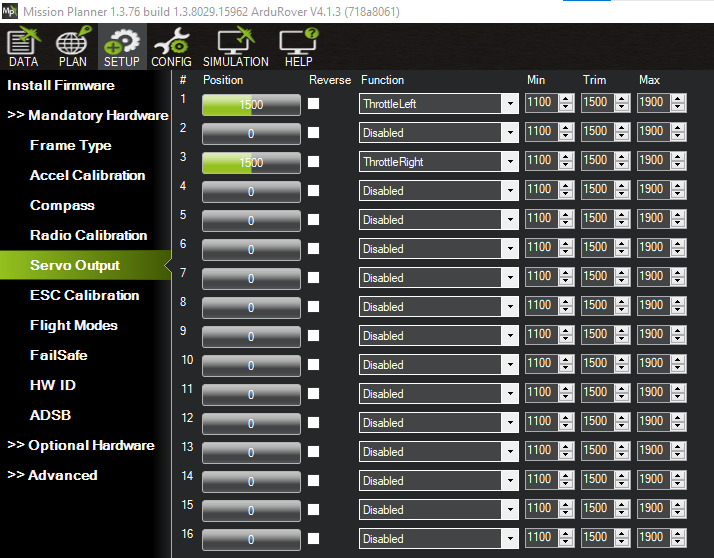Toggle Reverse checkbox for servo 9
This screenshot has height=558, width=714.
(x=313, y=336)
